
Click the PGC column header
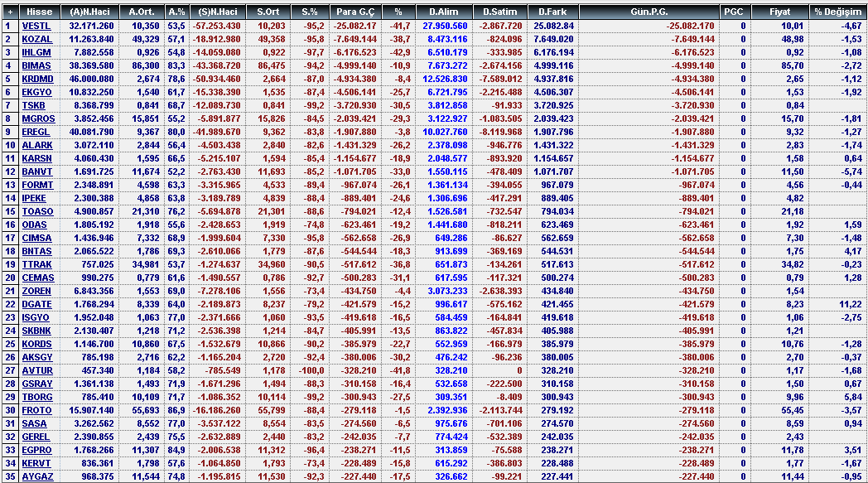point(733,12)
